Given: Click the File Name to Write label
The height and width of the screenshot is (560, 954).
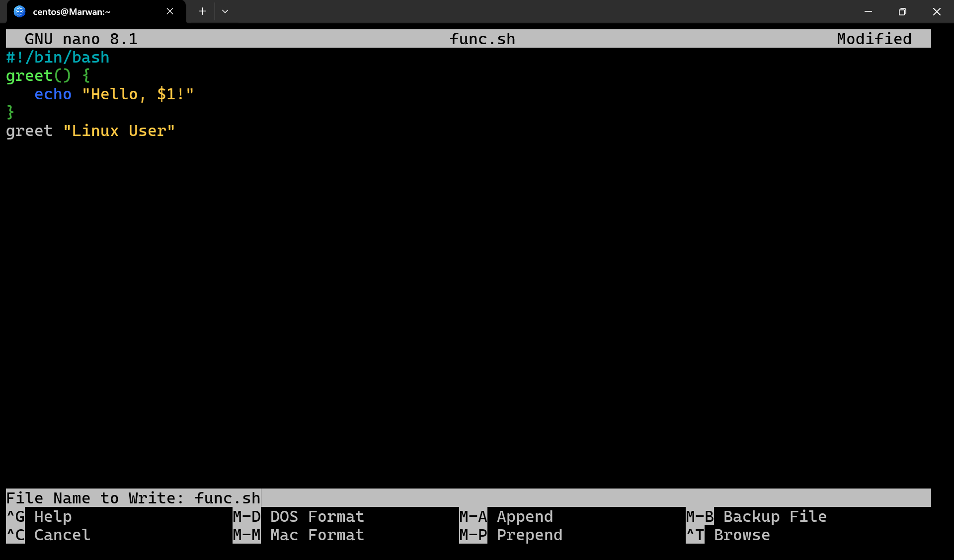Looking at the screenshot, I should coord(95,498).
